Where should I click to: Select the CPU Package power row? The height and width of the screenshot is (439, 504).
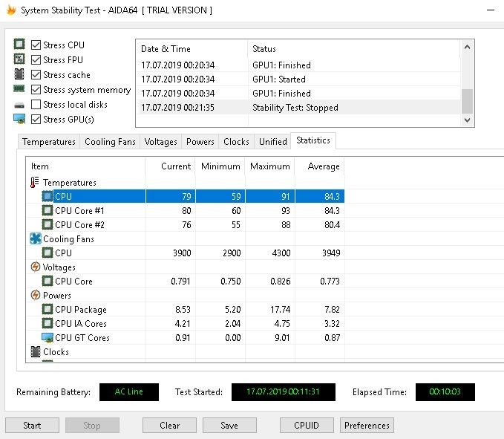coord(186,310)
